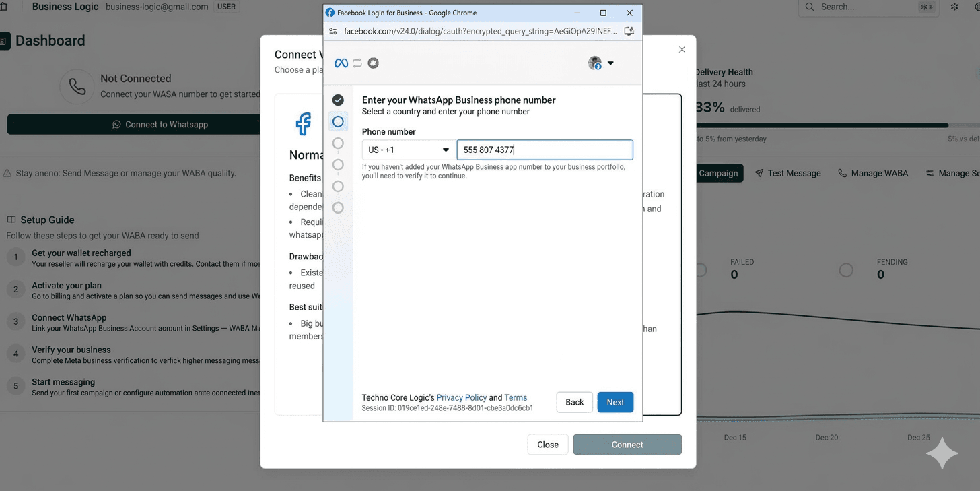Open the US +1 country code dropdown
Screen dimensions: 980x491
pyautogui.click(x=409, y=150)
